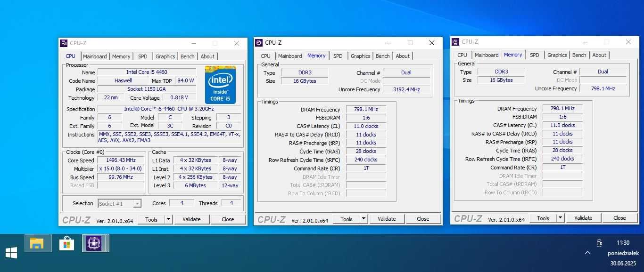Click Tools button in right window
644x272 pixels.
(543, 218)
